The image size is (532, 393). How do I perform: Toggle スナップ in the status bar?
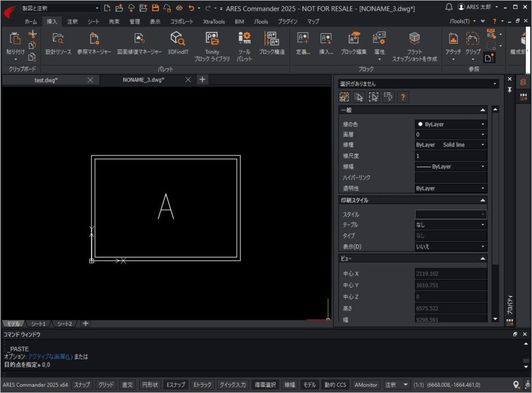[82, 385]
